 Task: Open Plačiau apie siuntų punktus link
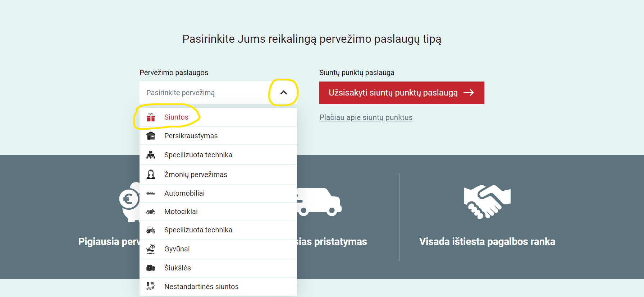[x=366, y=117]
